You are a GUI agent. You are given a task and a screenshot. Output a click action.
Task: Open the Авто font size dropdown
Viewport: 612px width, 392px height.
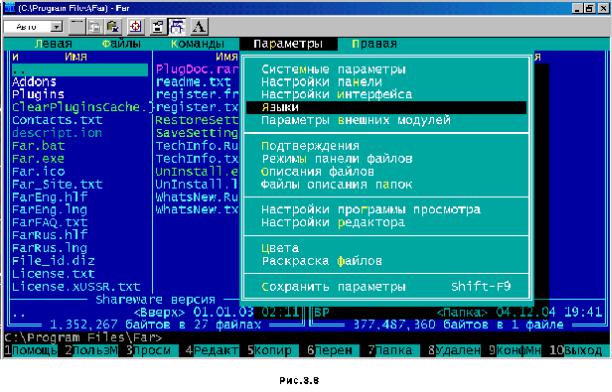click(x=57, y=27)
